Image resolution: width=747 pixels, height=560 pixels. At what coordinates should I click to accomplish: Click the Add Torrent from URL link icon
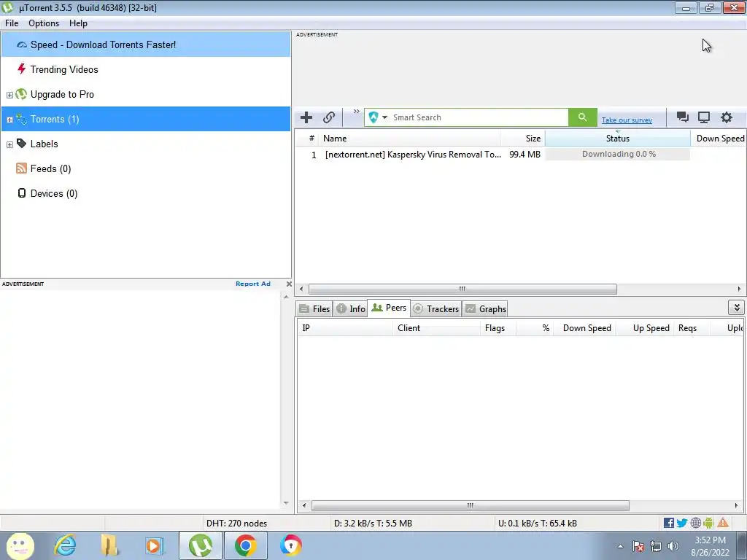coord(329,117)
